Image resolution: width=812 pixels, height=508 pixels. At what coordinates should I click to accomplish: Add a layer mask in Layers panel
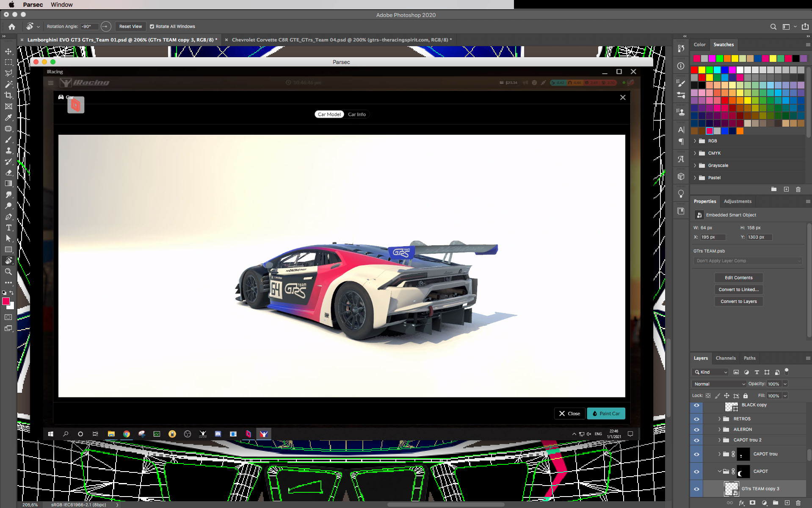(x=752, y=503)
